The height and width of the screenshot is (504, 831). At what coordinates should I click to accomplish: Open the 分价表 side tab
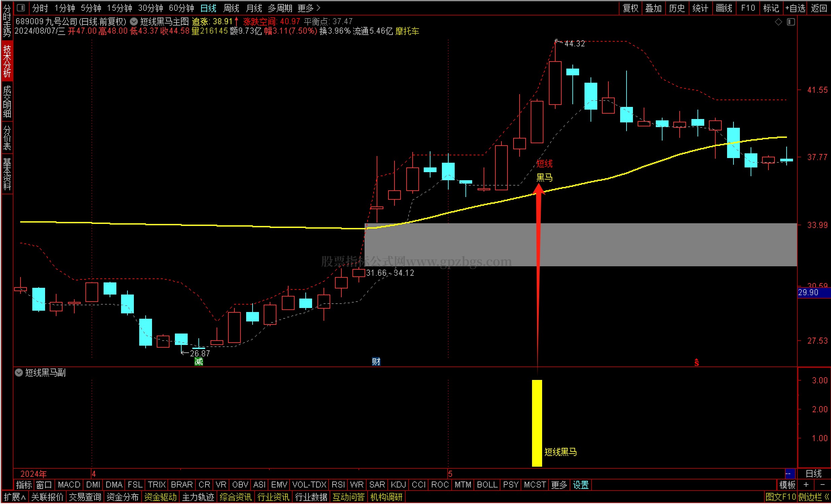[x=7, y=138]
